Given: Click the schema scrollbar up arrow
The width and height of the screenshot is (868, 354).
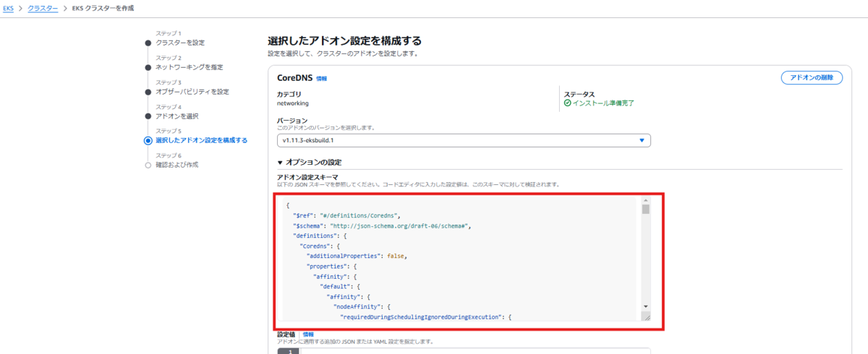Looking at the screenshot, I should click(x=645, y=200).
